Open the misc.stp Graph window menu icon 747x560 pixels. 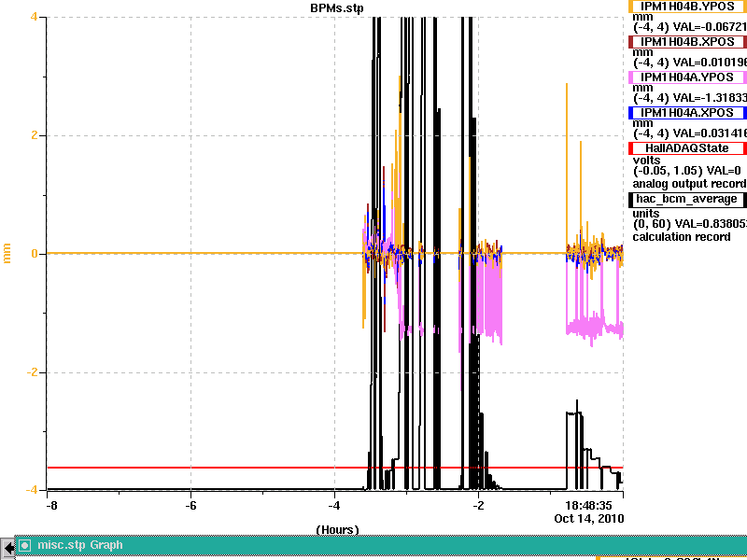tap(24, 545)
